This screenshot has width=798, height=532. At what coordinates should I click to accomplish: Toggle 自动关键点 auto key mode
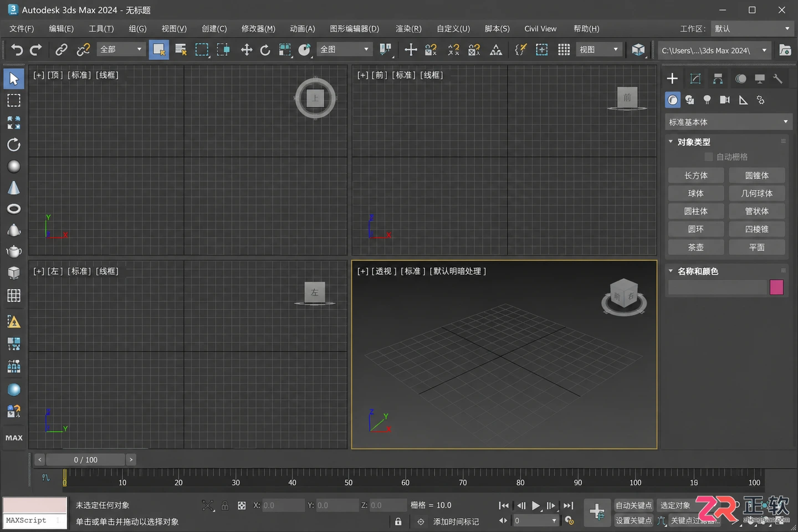click(x=633, y=505)
